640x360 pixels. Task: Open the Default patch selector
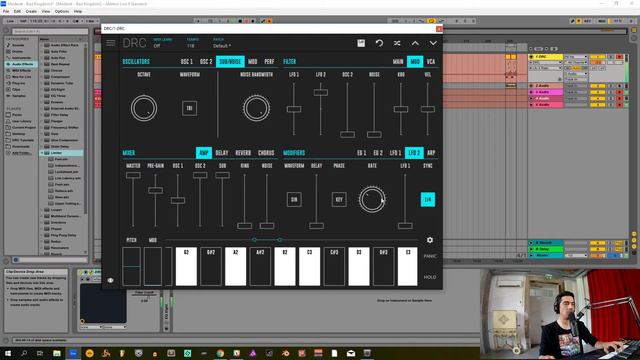(x=222, y=43)
